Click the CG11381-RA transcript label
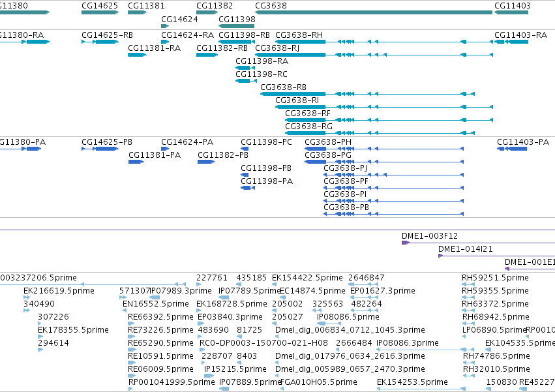Screen dimensions: 555x392 pos(155,48)
